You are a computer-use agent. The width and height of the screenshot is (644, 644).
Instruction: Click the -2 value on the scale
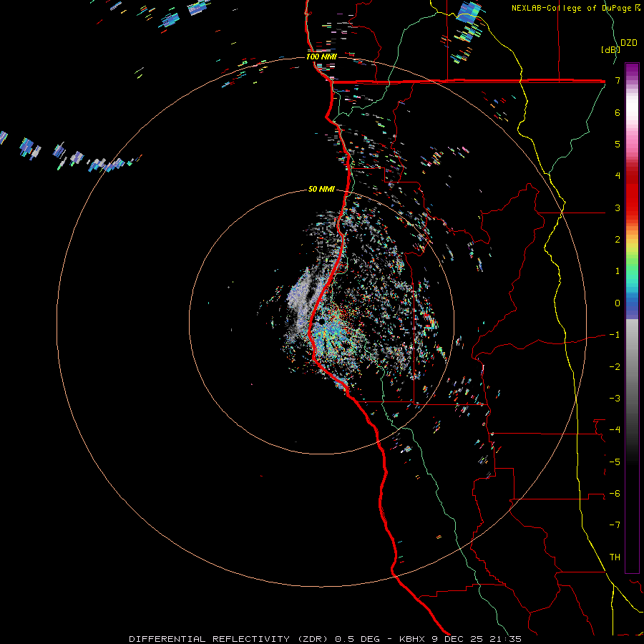(615, 367)
